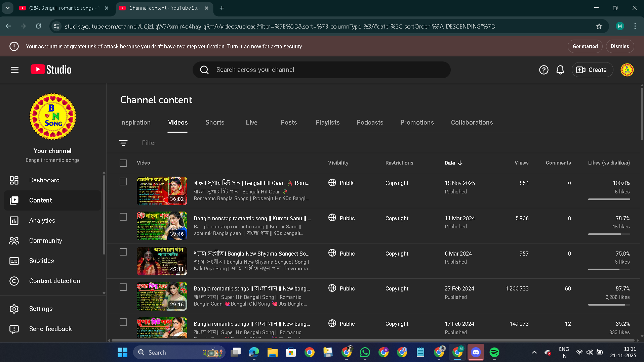Click the filter lines icon
Screen dimensions: 644x362
[x=123, y=143]
